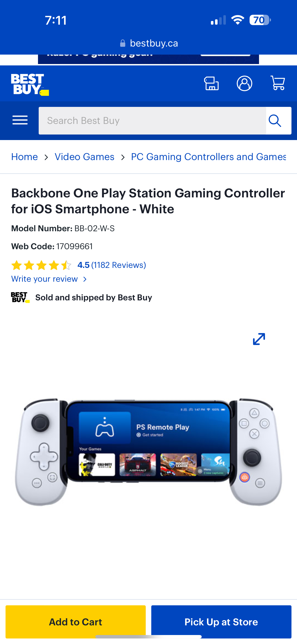Tap the chevron after Write your review
297x644 pixels.
pos(85,279)
